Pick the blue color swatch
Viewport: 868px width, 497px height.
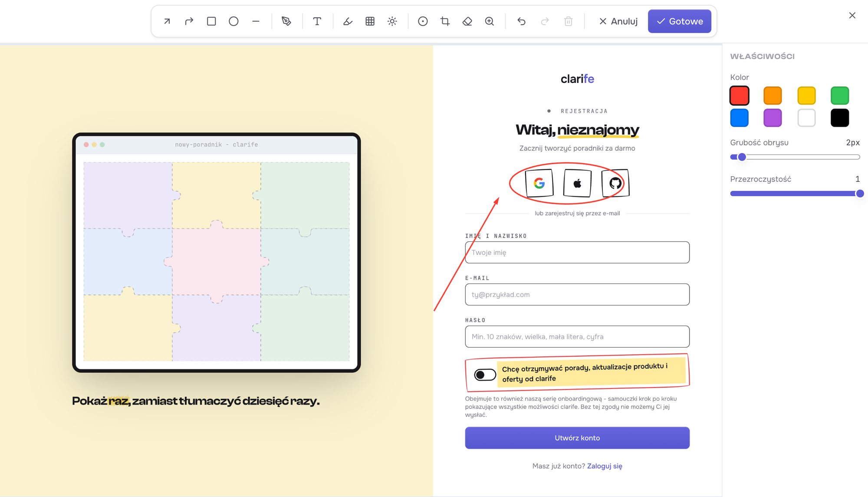[740, 118]
